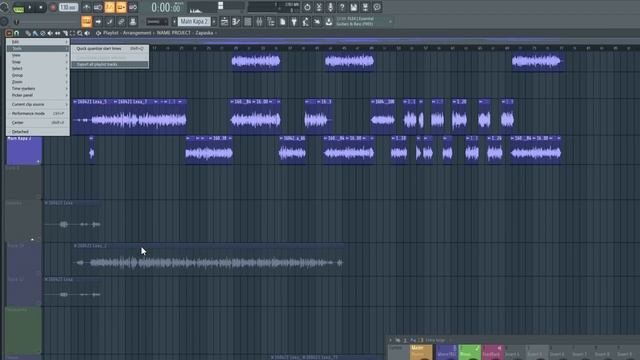Click the tempo tapper icon
Viewport: 640px width, 360px height.
coord(306,22)
